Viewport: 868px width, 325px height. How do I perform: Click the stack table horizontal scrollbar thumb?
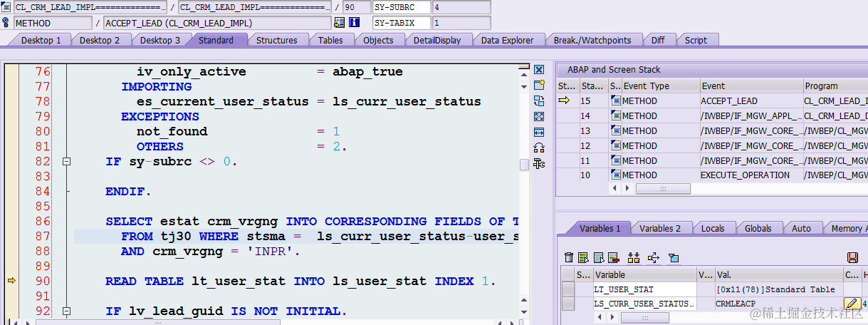pyautogui.click(x=663, y=189)
